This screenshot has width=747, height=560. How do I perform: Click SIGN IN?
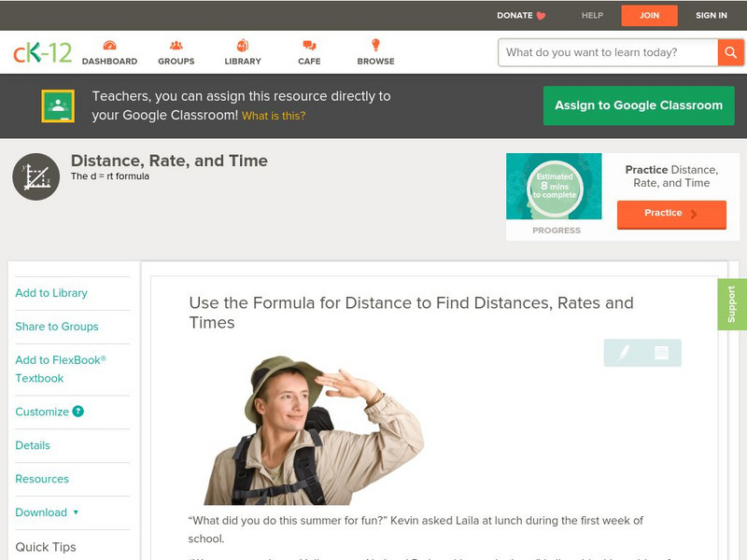(x=712, y=16)
